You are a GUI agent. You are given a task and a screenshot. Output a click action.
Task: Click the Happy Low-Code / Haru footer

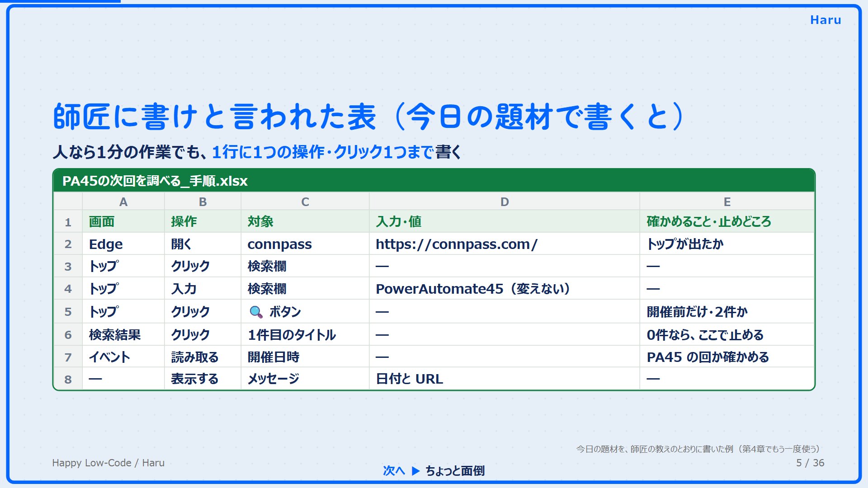[108, 463]
